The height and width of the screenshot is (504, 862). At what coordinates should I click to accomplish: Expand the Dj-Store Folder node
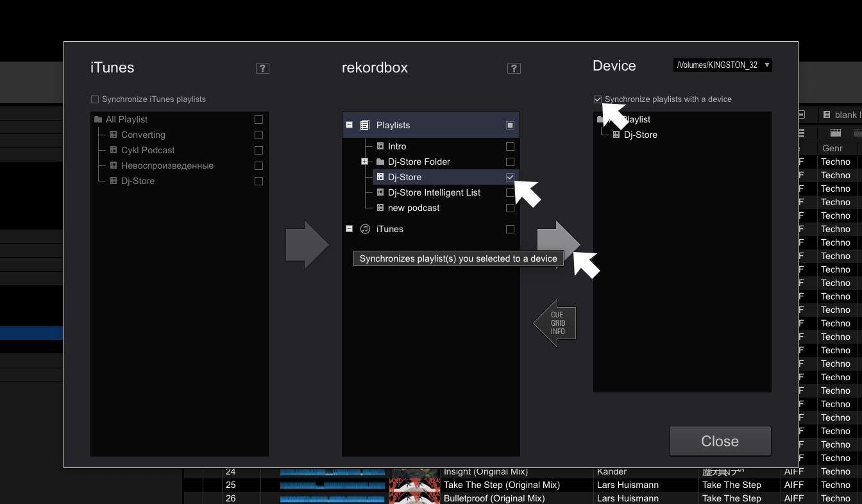(x=365, y=162)
